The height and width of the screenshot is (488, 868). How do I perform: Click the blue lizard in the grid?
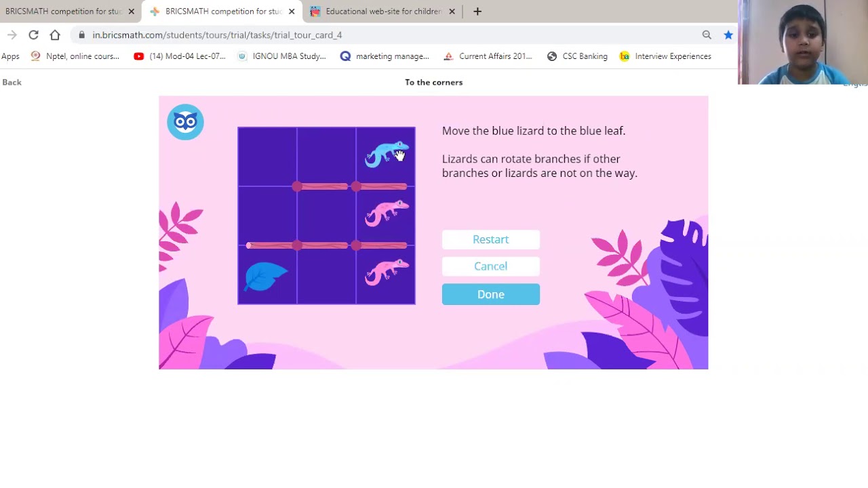(387, 154)
